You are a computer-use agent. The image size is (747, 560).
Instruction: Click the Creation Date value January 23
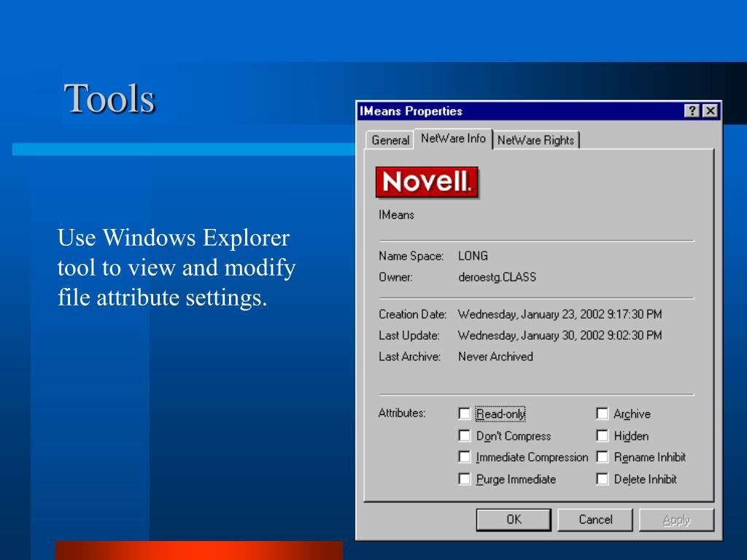point(560,314)
